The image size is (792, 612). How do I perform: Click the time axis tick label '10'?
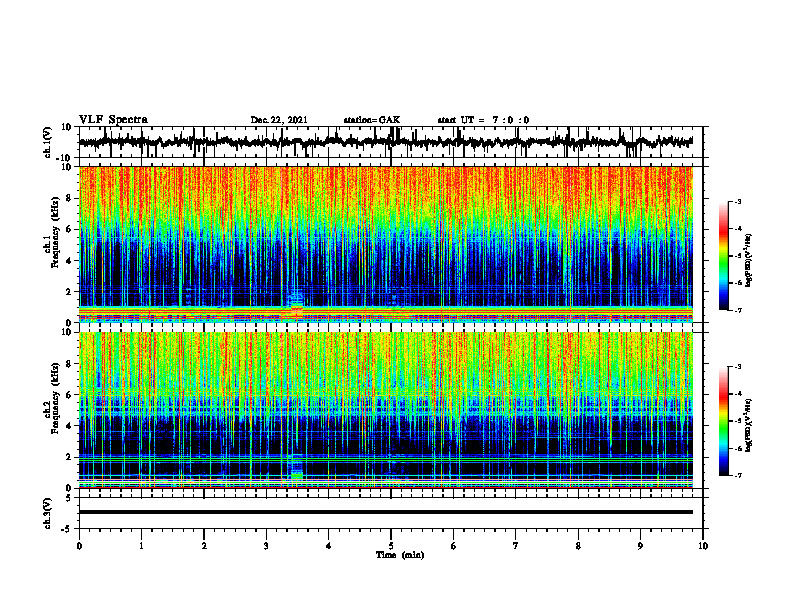[703, 546]
